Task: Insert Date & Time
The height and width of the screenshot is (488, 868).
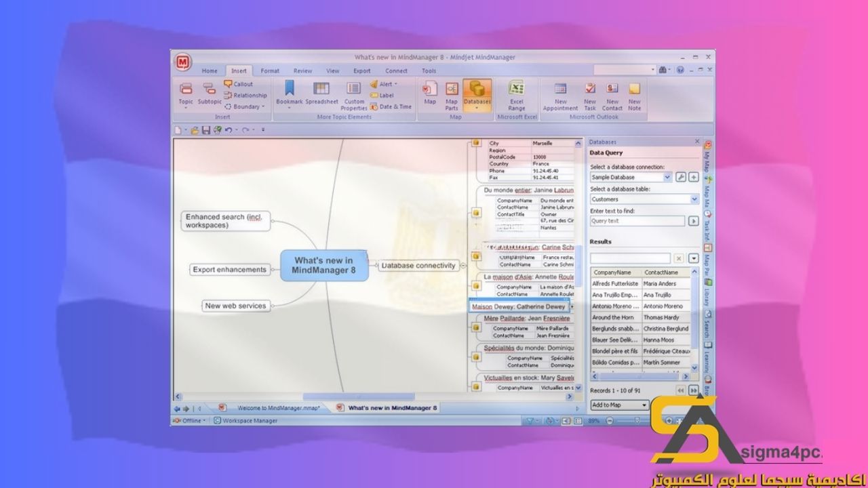Action: [391, 106]
